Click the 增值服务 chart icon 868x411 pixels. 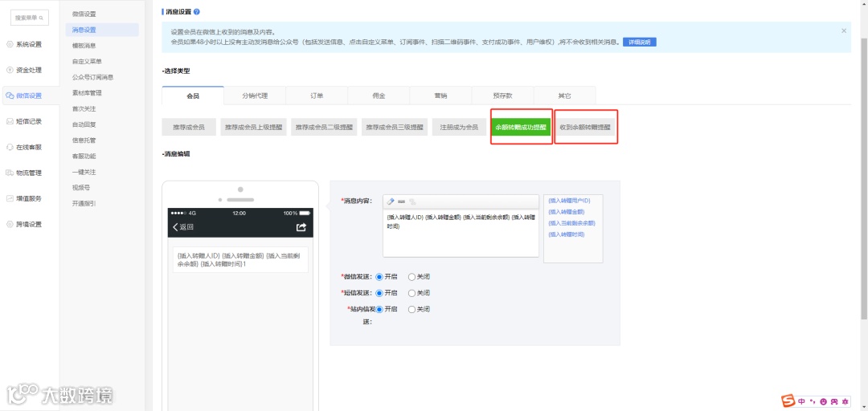[10, 198]
